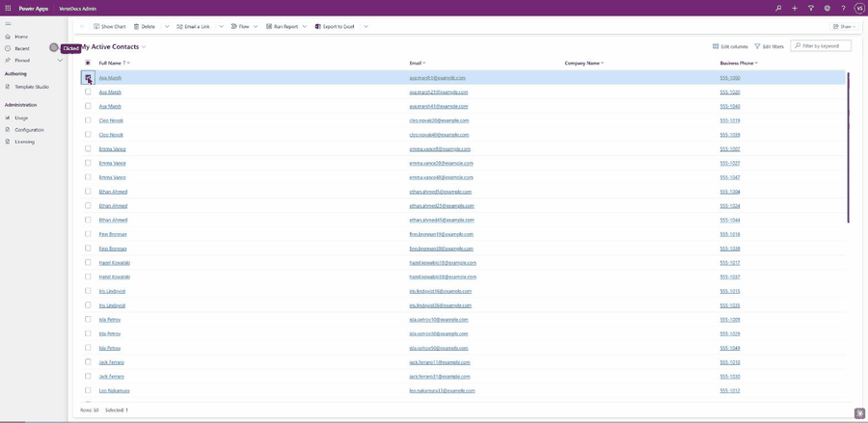Click the plus quick-create icon

(795, 9)
